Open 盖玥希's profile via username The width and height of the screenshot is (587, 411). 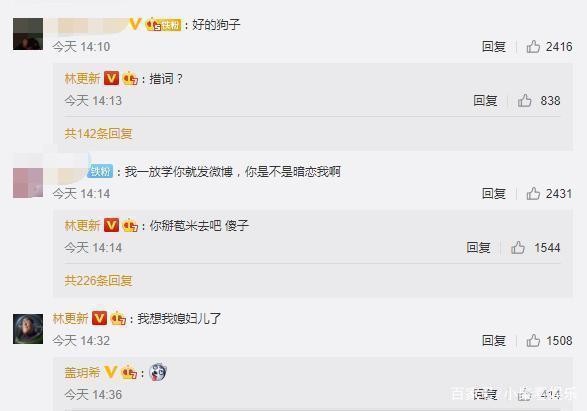(82, 373)
